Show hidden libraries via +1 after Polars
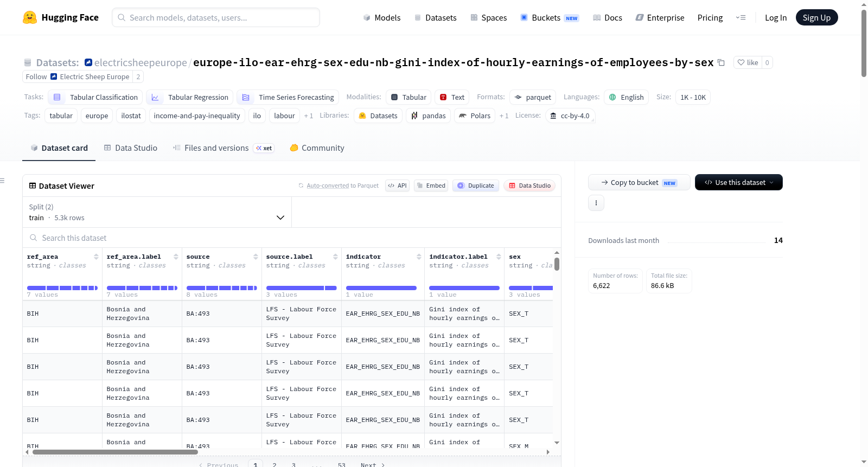Screen dimensions: 868x467 point(504,116)
